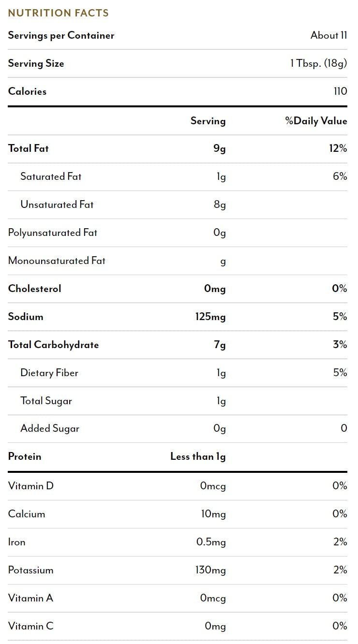Click the Polyunsaturated Fat label
This screenshot has height=644, width=358.
coord(53,233)
